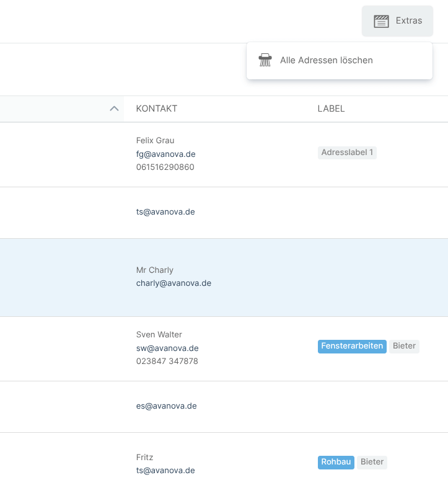Sort by the KONTAKT column header
This screenshot has height=493, width=448.
pyautogui.click(x=157, y=109)
